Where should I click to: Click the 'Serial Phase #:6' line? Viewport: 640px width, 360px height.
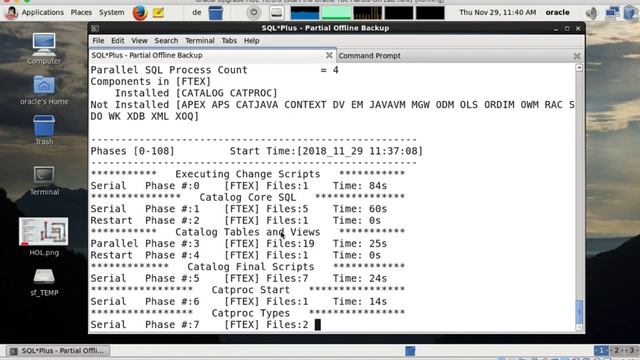point(239,302)
